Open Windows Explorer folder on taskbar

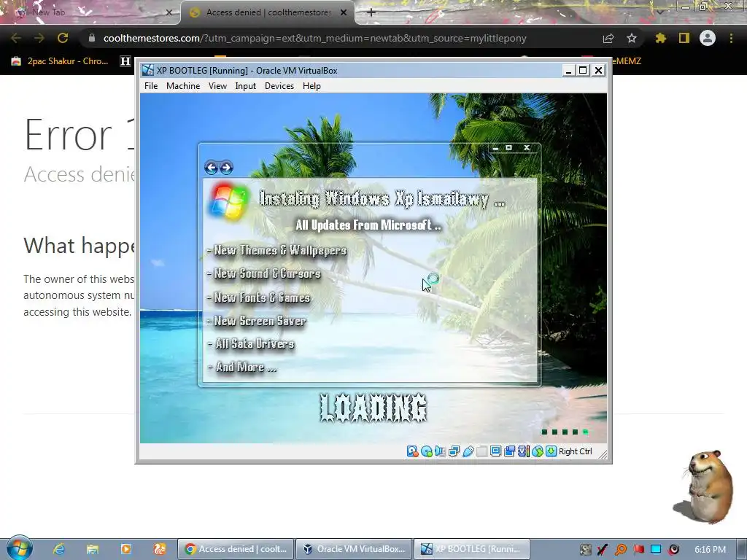point(93,549)
